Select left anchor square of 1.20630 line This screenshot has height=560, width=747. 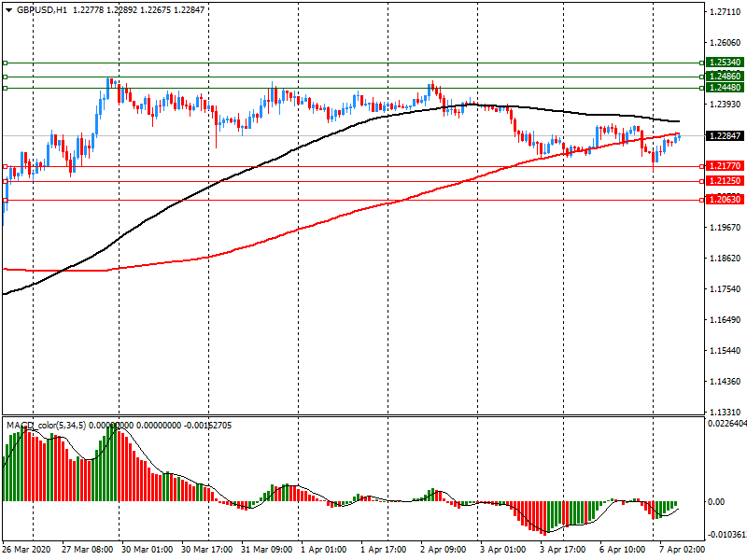point(6,201)
